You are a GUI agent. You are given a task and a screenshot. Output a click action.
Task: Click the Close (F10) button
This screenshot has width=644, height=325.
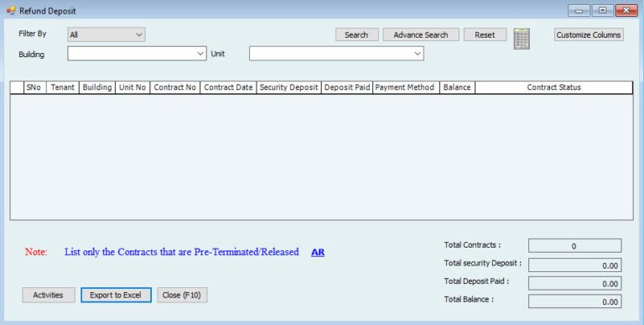(x=182, y=295)
